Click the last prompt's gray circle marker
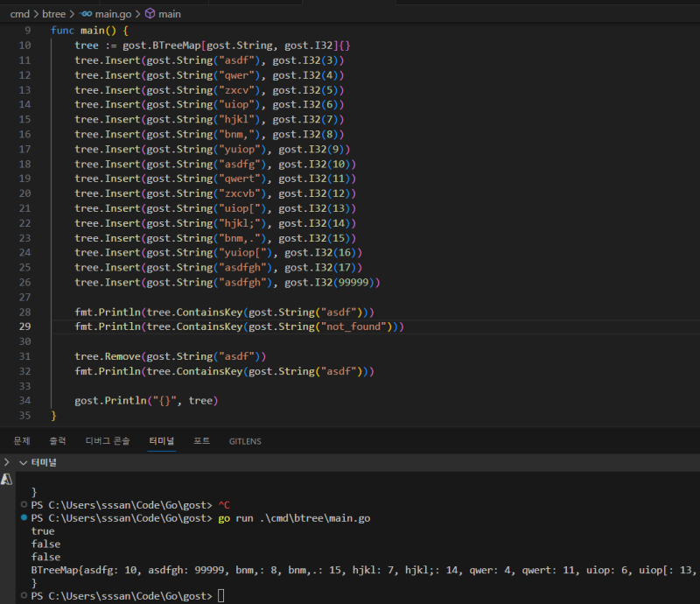Screen dimensions: 700x604 pyautogui.click(x=23, y=596)
